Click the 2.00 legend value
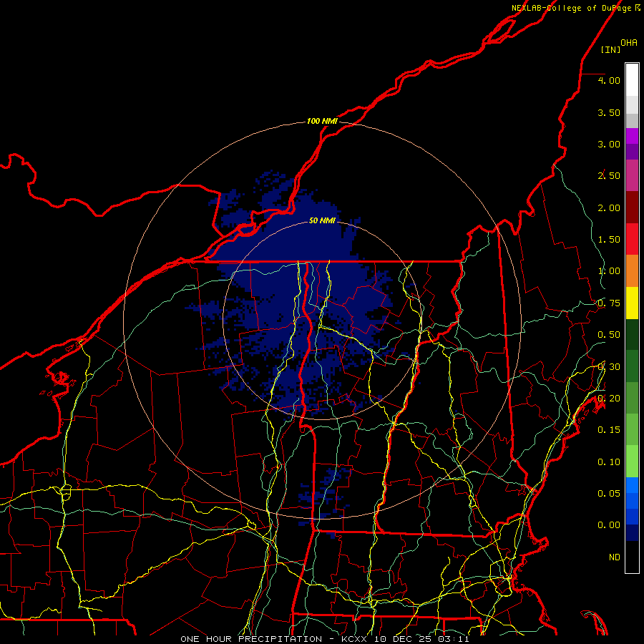 click(609, 208)
